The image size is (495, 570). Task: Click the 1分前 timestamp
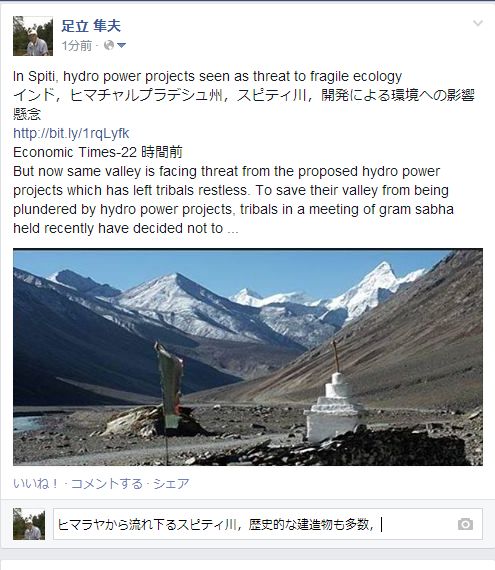click(x=77, y=46)
